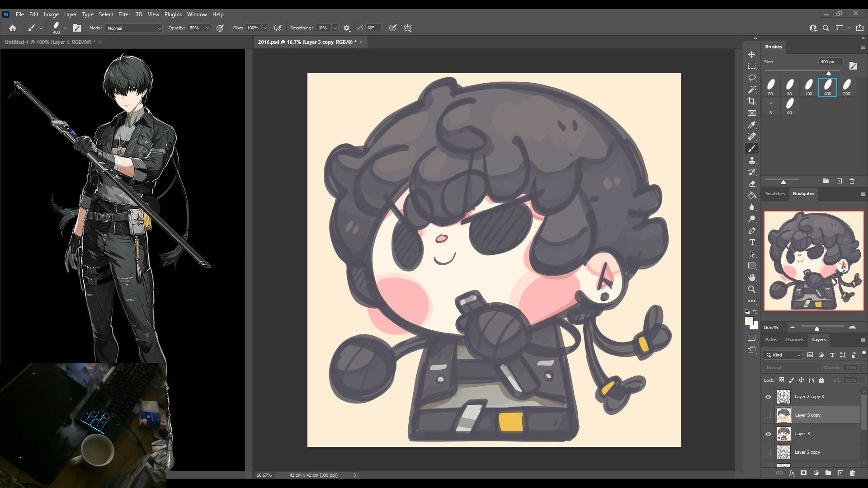The image size is (868, 488).
Task: Select the Rectangle shape tool
Action: point(752,266)
